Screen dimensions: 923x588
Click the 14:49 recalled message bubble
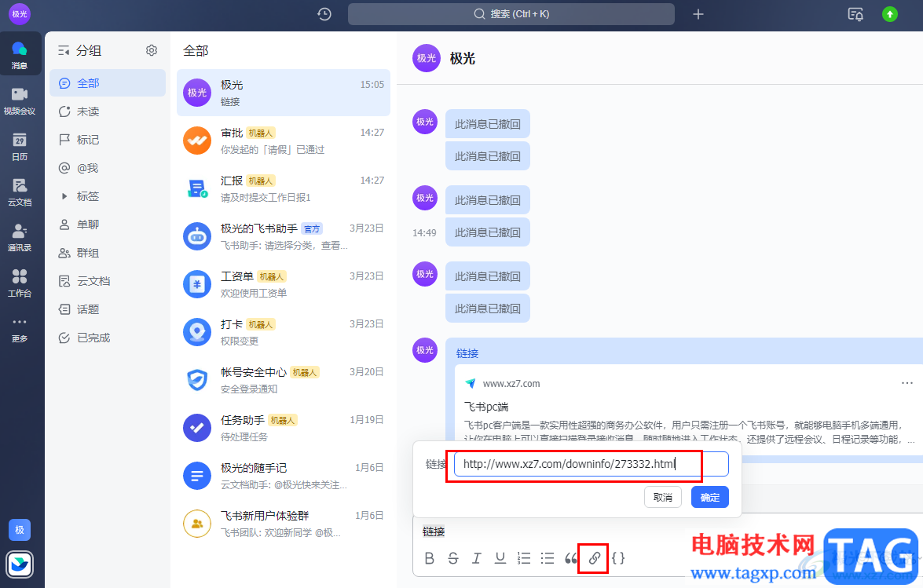point(487,232)
